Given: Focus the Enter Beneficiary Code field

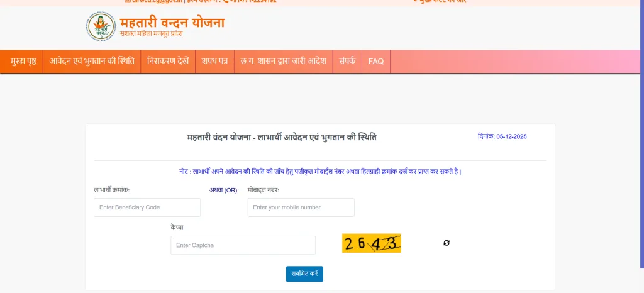Looking at the screenshot, I should [x=147, y=207].
